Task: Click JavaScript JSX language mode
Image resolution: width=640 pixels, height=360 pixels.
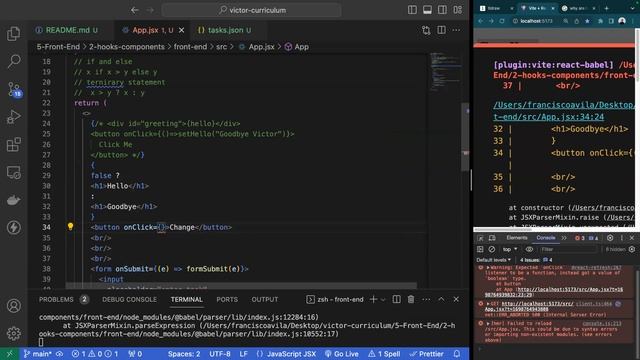Action: [291, 354]
